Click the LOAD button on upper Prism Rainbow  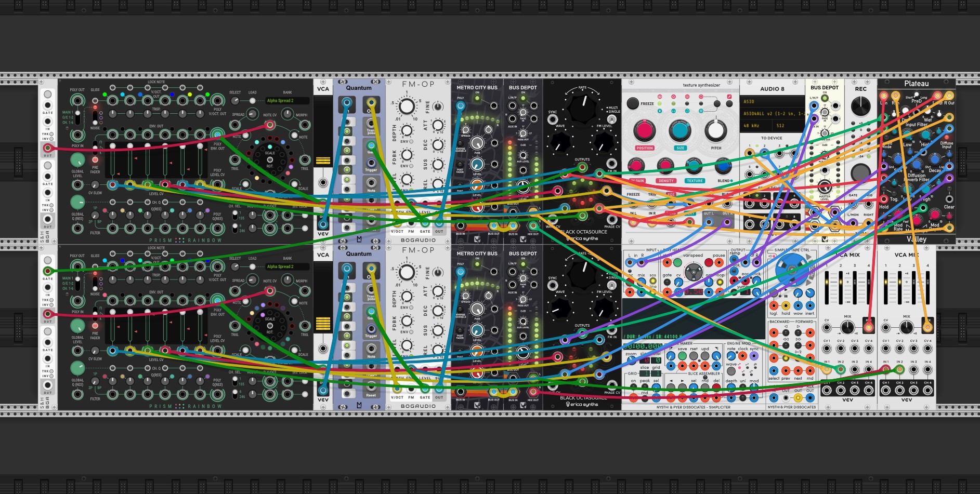(253, 101)
